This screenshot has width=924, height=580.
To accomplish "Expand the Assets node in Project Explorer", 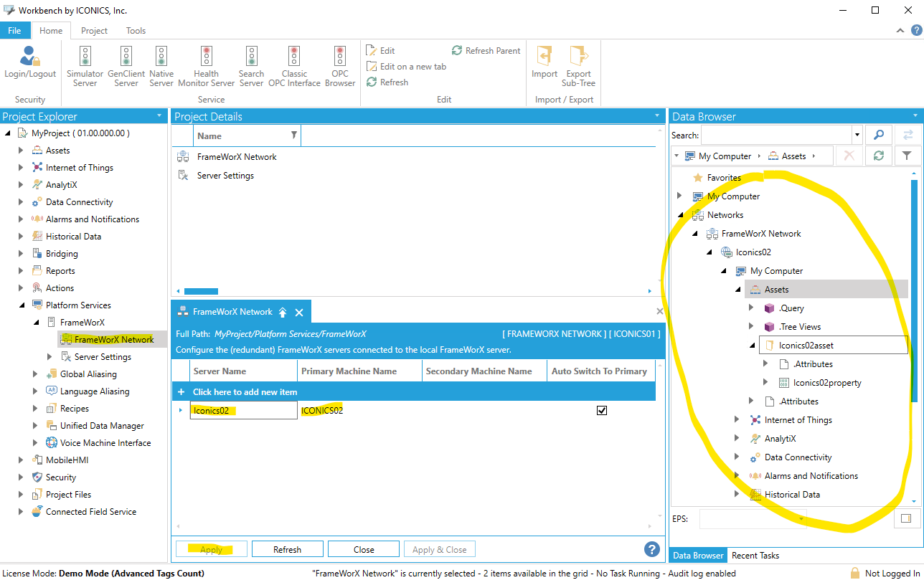I will coord(21,151).
